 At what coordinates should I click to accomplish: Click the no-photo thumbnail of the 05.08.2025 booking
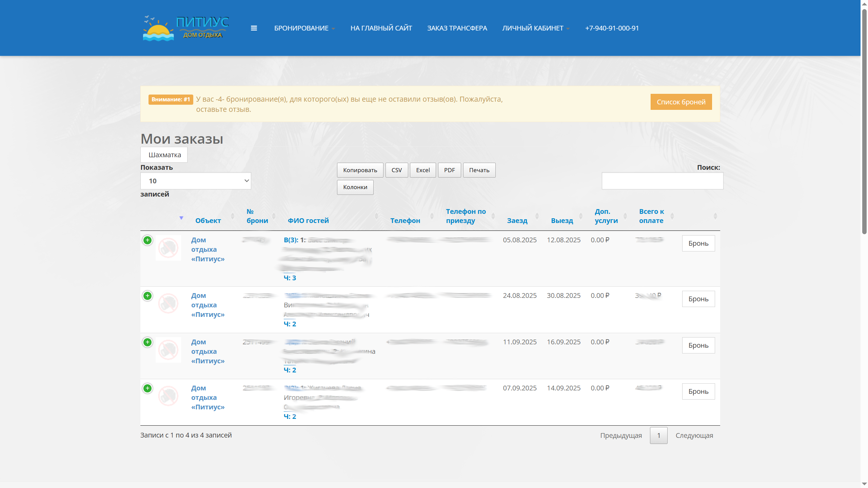pos(168,248)
